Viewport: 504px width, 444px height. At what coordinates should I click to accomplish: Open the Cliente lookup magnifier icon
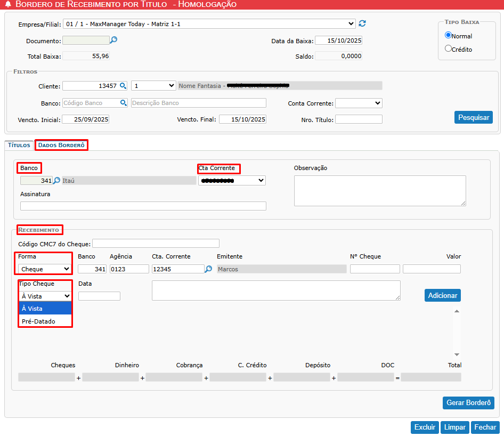pyautogui.click(x=123, y=85)
